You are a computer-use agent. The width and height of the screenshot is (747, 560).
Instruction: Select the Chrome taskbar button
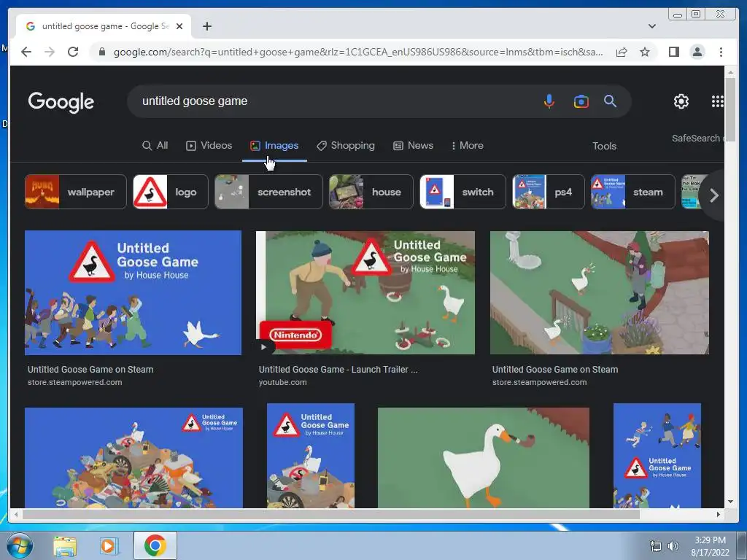(x=155, y=545)
